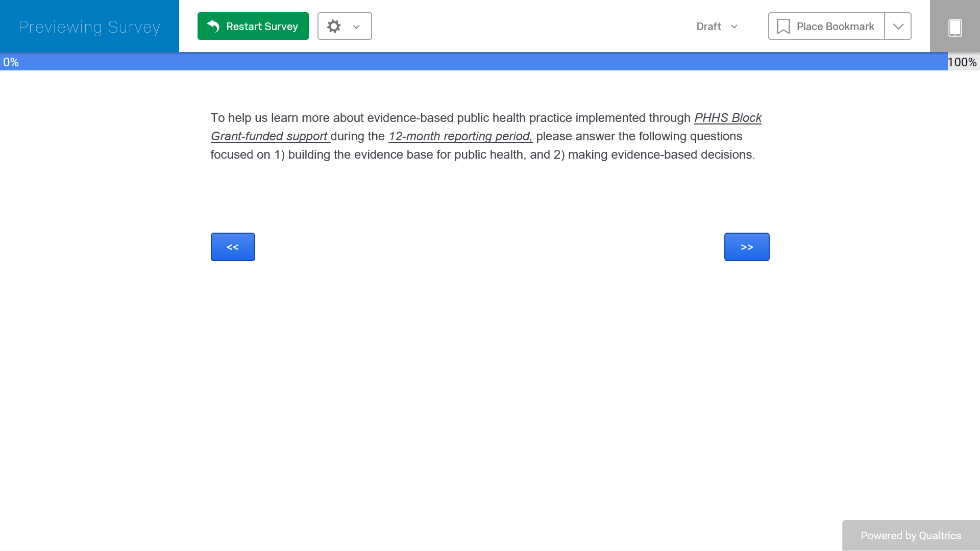The height and width of the screenshot is (551, 980).
Task: Click the undo arrow icon on Restart Survey
Action: point(213,26)
